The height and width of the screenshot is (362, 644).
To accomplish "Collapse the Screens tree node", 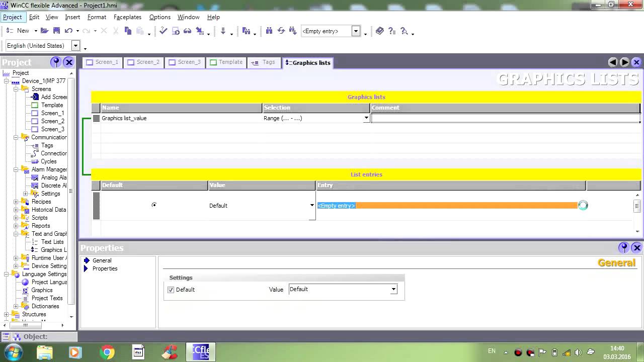I will coord(16,89).
